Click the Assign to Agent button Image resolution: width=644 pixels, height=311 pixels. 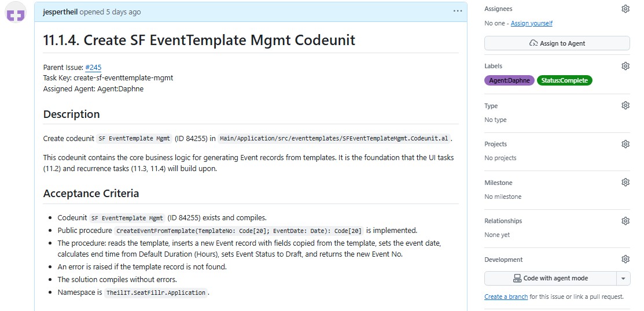[x=557, y=43]
